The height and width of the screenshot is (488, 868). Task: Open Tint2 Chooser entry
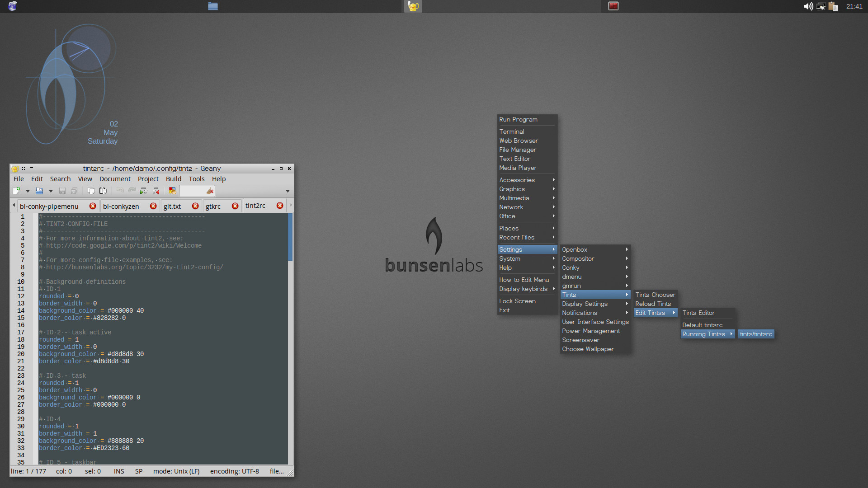[x=655, y=295]
